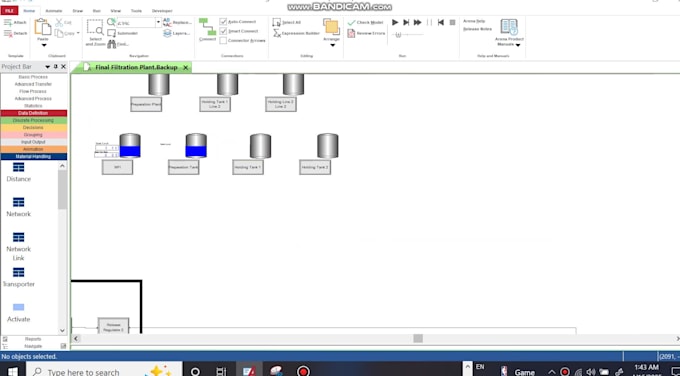Image resolution: width=680 pixels, height=376 pixels.
Task: Enable the Connector Arrows checkbox
Action: click(x=223, y=40)
